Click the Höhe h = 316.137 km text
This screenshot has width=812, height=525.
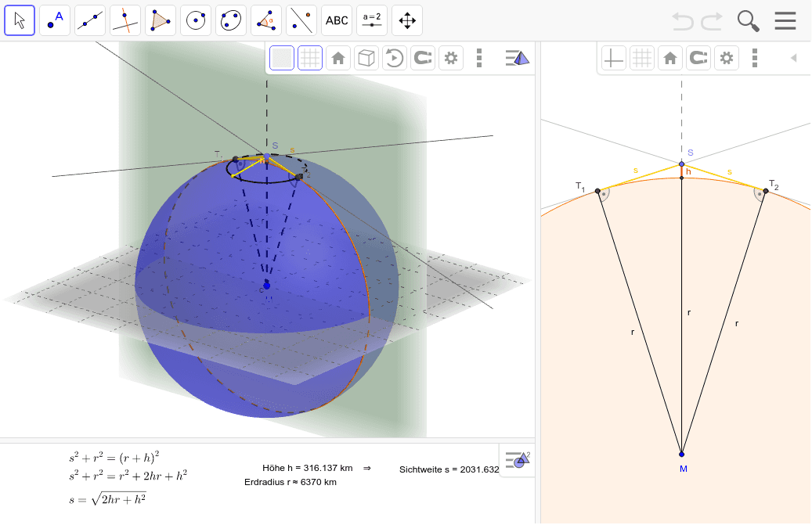308,468
